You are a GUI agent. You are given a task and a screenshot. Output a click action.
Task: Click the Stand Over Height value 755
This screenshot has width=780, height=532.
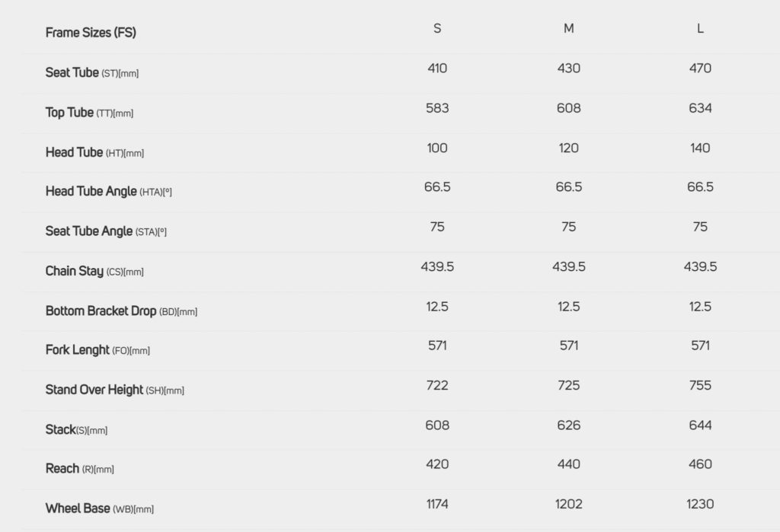tap(700, 385)
